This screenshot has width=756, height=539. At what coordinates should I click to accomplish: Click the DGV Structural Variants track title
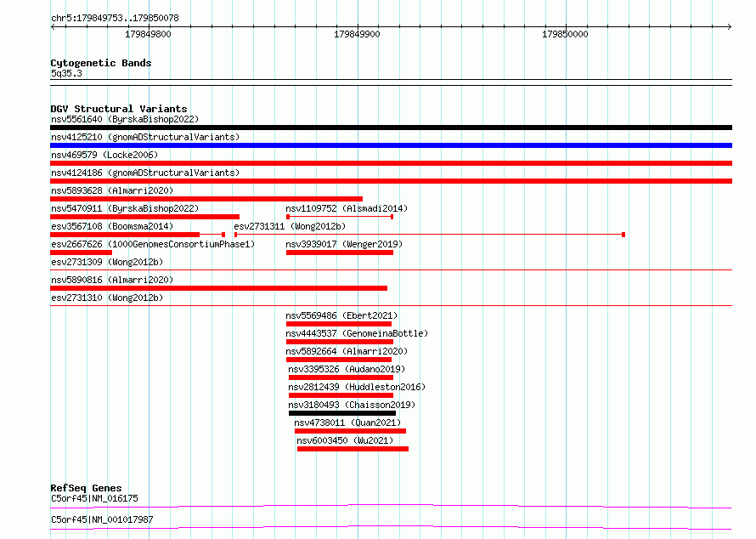click(x=119, y=109)
